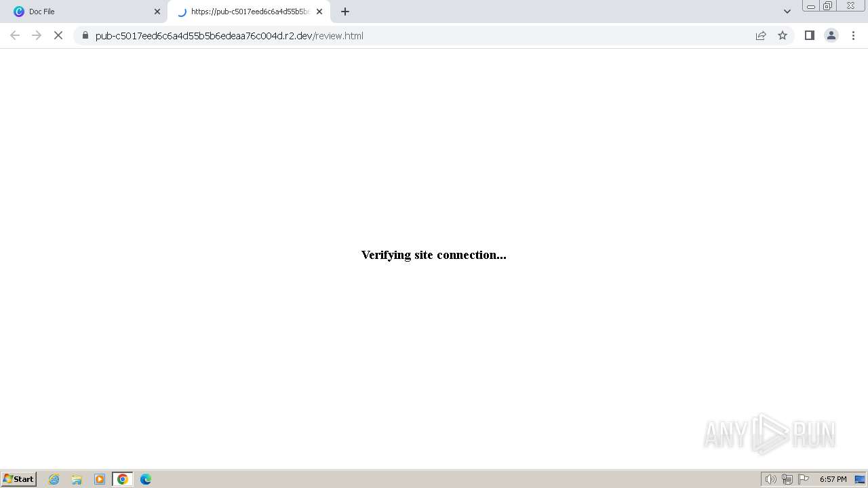Open File Explorer from taskbar
This screenshot has width=868, height=488.
click(x=77, y=479)
